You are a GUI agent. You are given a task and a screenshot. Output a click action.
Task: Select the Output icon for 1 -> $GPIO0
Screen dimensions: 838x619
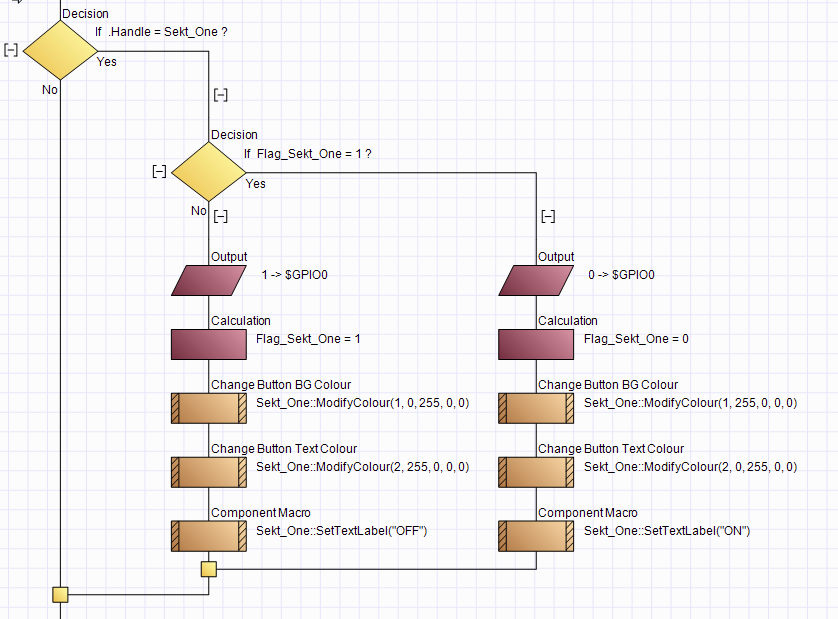tap(209, 281)
